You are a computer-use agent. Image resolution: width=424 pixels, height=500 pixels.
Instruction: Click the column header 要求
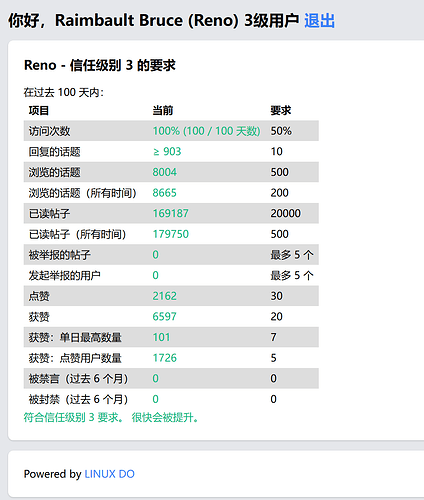click(x=281, y=110)
